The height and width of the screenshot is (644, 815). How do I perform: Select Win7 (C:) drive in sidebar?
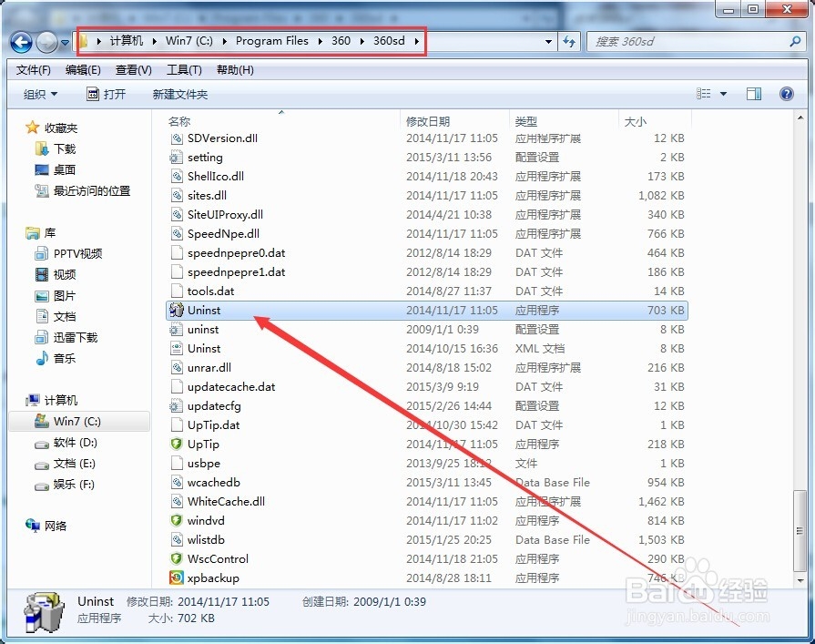tap(79, 421)
